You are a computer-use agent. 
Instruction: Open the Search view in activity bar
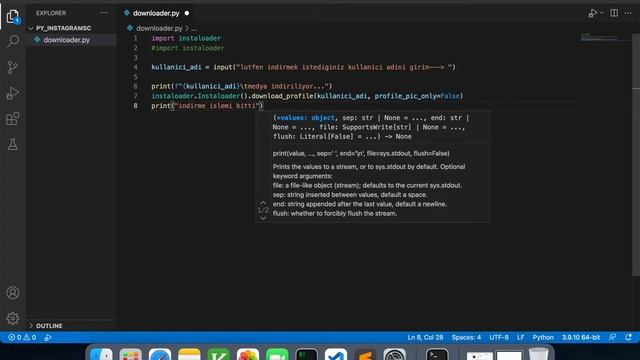pos(13,41)
